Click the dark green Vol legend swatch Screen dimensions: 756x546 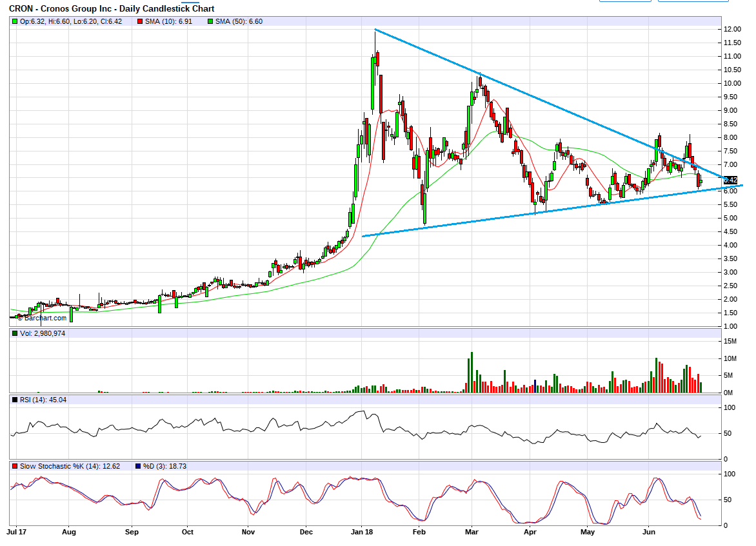[15, 333]
